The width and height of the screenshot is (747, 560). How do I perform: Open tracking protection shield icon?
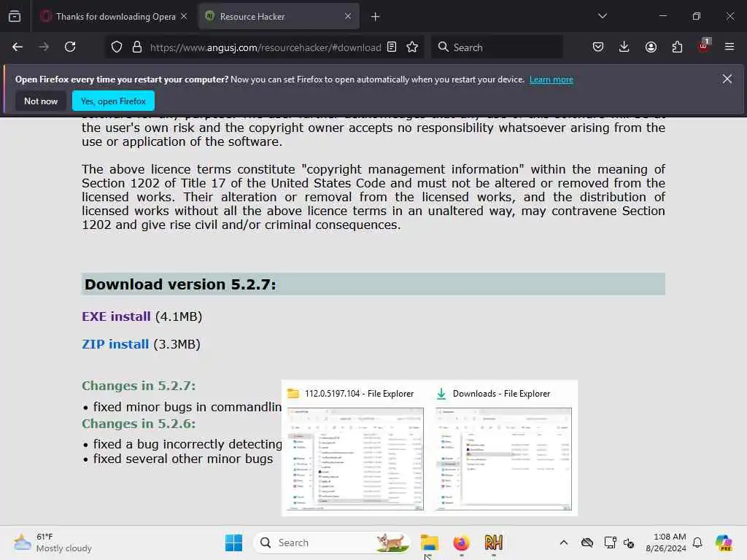tap(117, 47)
